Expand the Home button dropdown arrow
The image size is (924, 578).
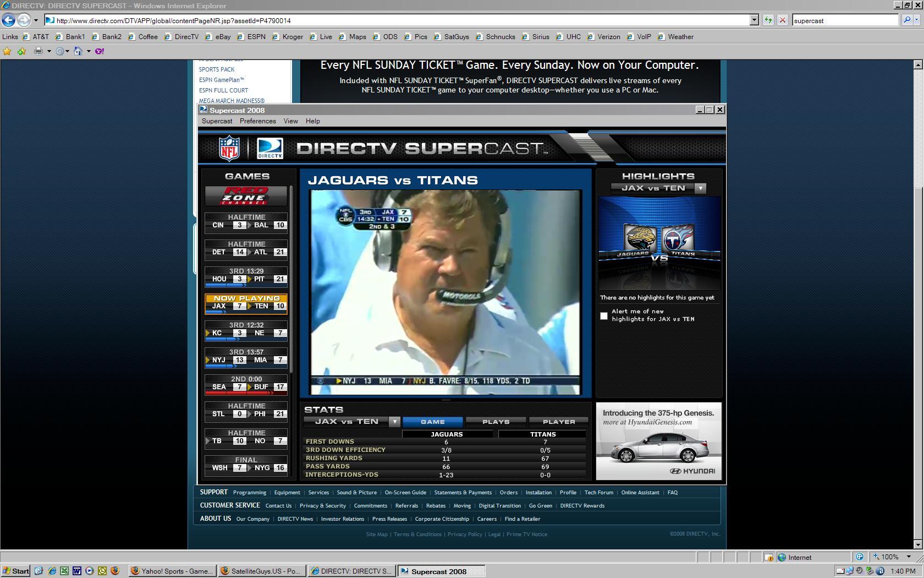point(89,51)
